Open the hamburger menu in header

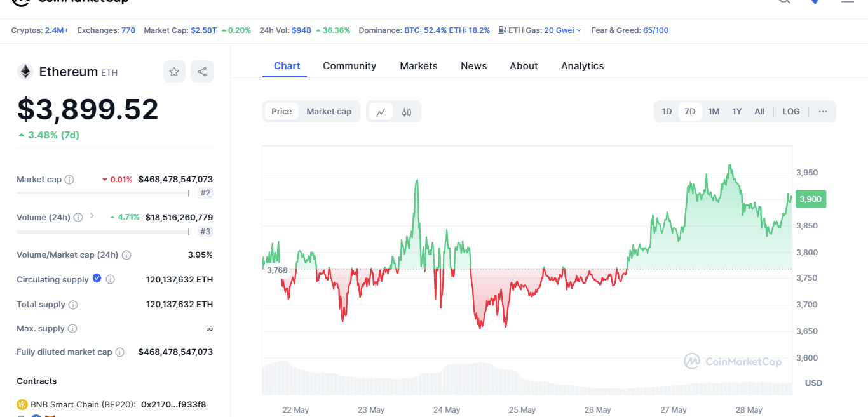coord(848,1)
